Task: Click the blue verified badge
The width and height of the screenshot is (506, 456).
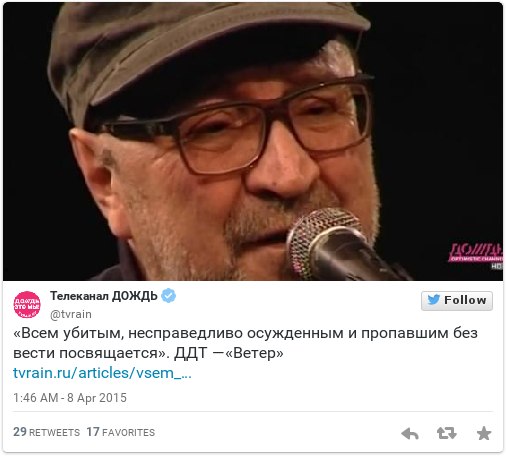Action: point(168,296)
